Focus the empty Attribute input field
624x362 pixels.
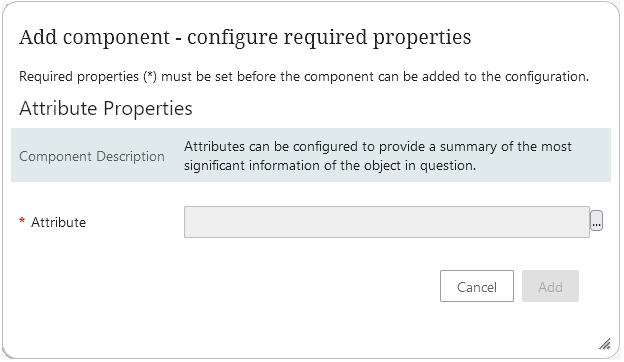388,223
